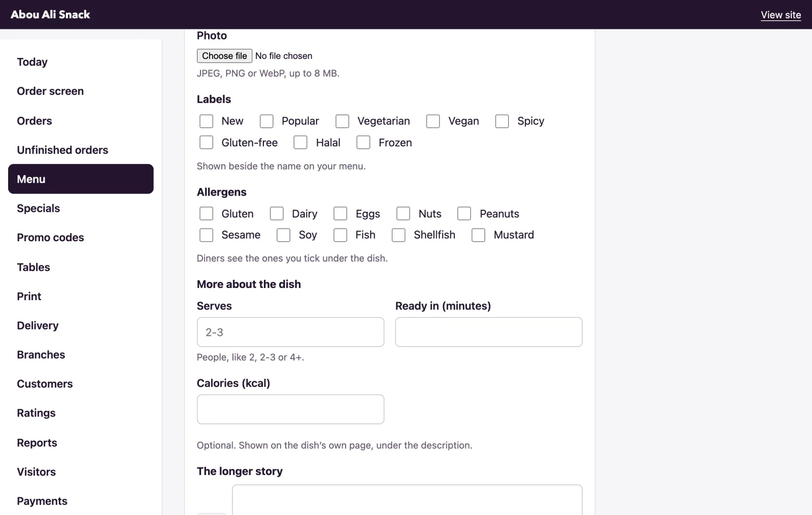Check the Frozen label box
Viewport: 812px width, 515px height.
click(363, 143)
